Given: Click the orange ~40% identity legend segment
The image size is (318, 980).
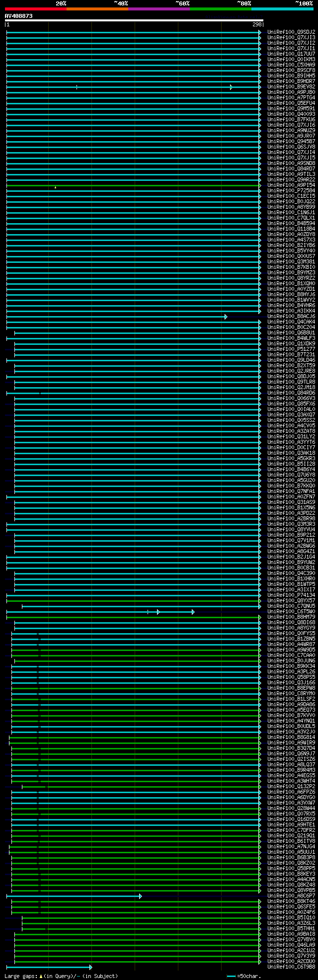Looking at the screenshot, I should pyautogui.click(x=97, y=9).
